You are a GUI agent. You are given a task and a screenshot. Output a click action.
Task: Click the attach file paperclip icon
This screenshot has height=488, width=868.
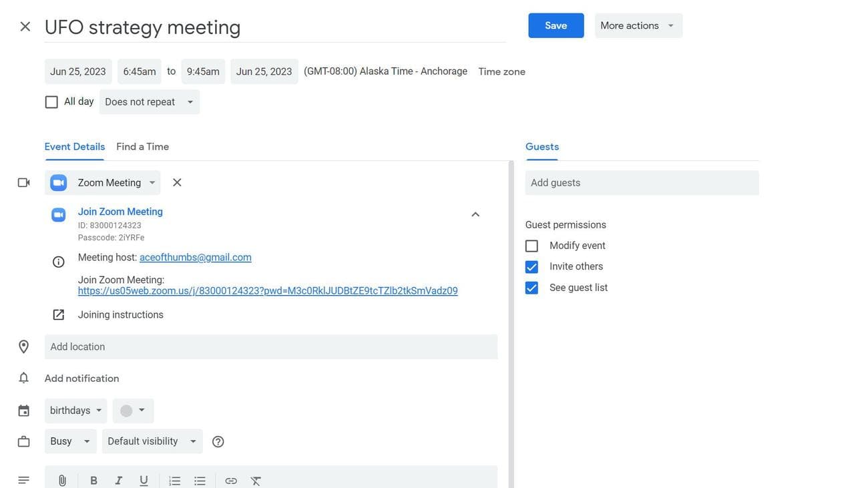point(62,481)
